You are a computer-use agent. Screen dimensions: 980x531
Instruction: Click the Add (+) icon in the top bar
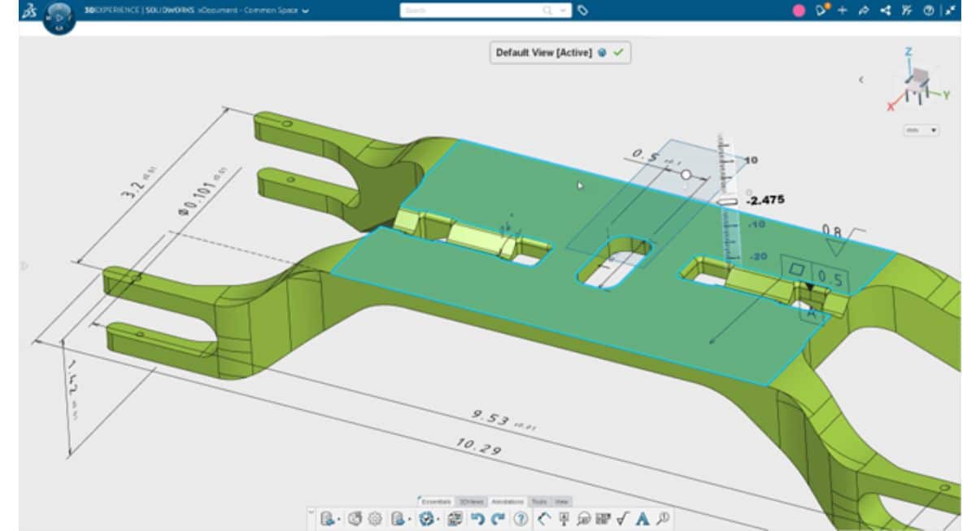pos(843,10)
